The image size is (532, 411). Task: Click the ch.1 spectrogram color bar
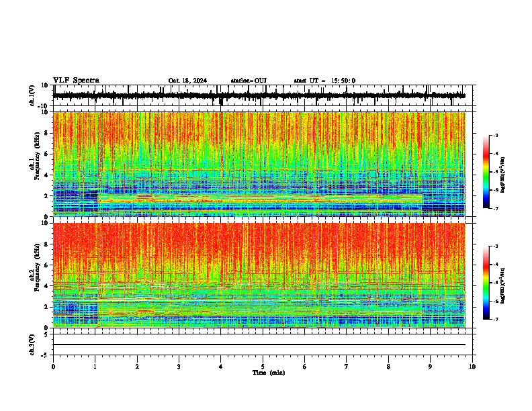click(486, 172)
